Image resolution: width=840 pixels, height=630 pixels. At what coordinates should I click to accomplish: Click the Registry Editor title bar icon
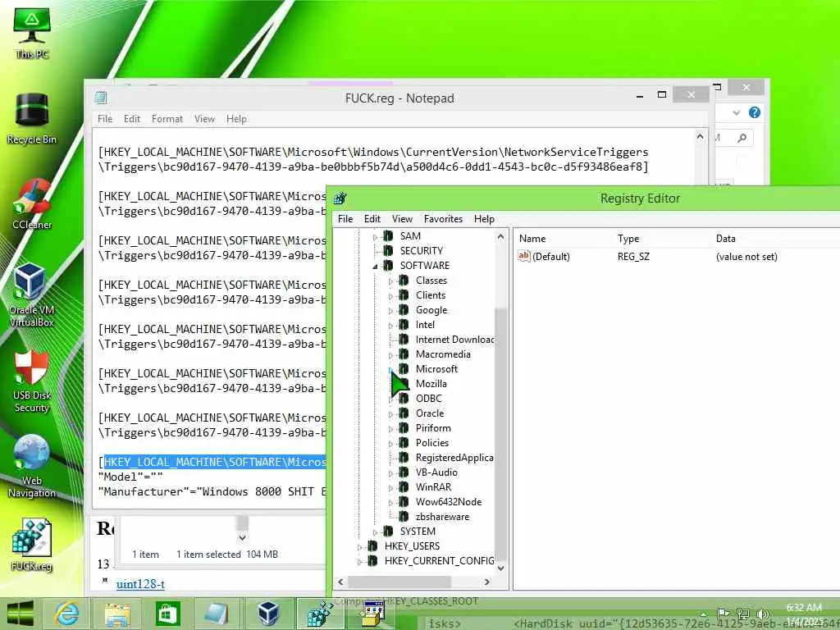pos(340,199)
